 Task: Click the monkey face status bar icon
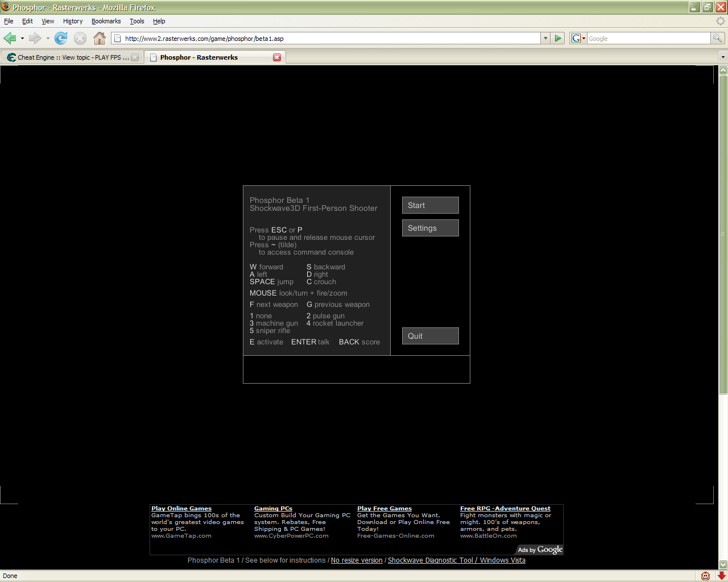tap(705, 576)
